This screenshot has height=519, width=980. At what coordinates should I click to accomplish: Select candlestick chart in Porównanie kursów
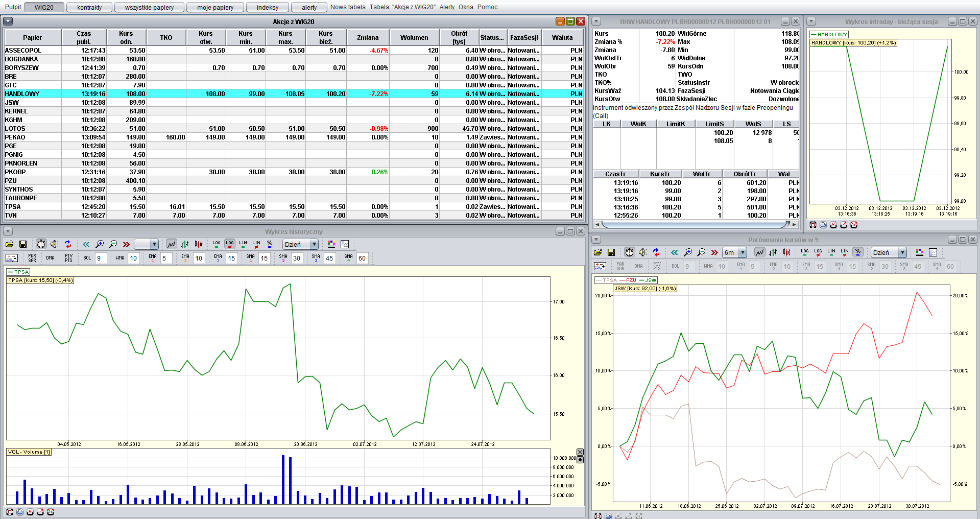[x=786, y=253]
